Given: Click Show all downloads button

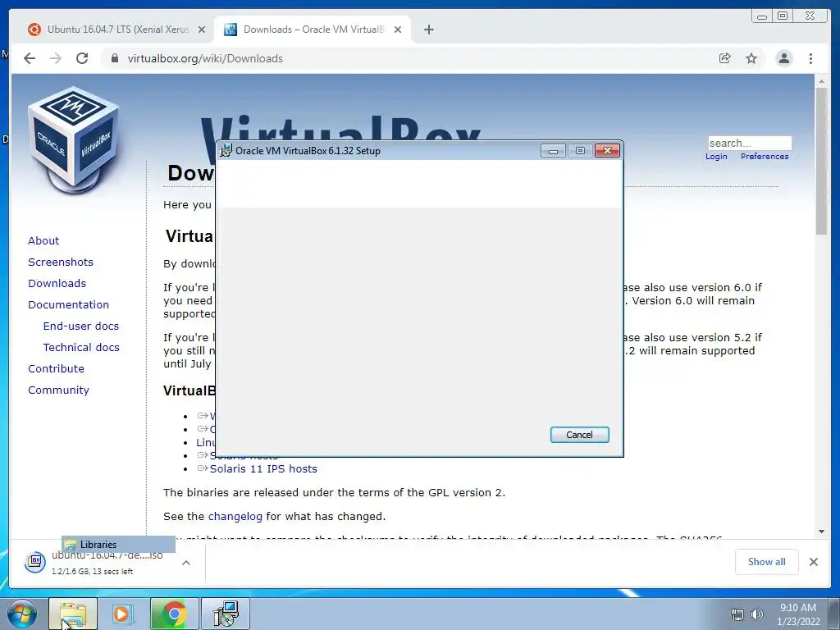Looking at the screenshot, I should coord(767,561).
